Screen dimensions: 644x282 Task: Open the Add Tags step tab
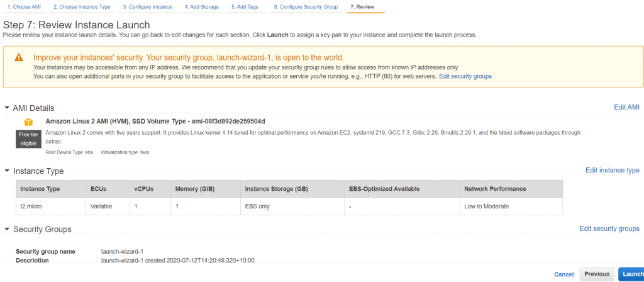[x=246, y=7]
